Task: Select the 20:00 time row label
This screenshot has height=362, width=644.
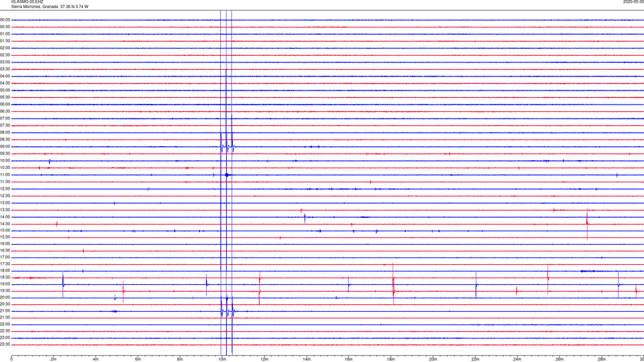Action: (x=5, y=298)
